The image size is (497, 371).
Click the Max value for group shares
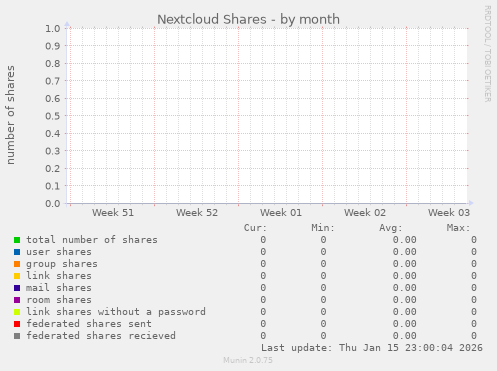click(474, 264)
